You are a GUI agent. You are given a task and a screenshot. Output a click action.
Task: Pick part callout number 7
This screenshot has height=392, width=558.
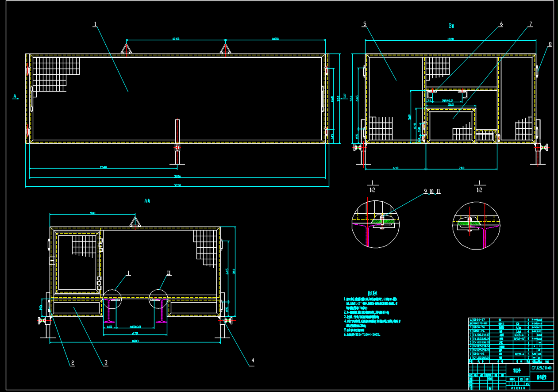tap(530, 25)
